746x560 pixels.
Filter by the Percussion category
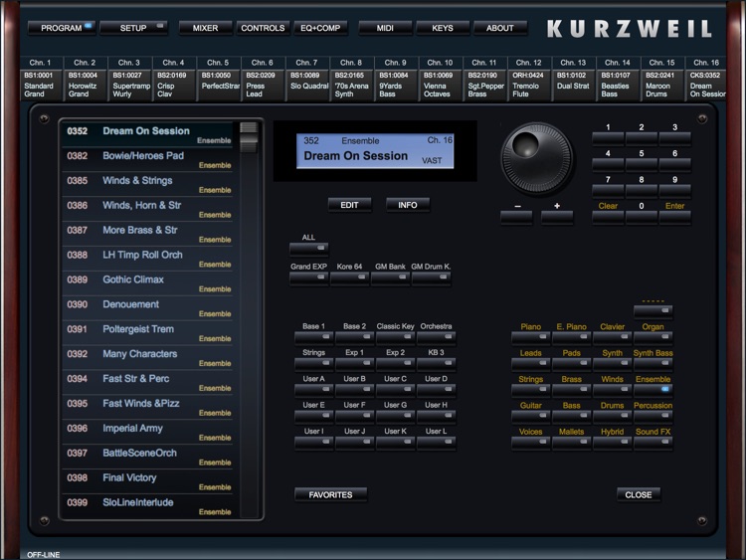tap(653, 417)
